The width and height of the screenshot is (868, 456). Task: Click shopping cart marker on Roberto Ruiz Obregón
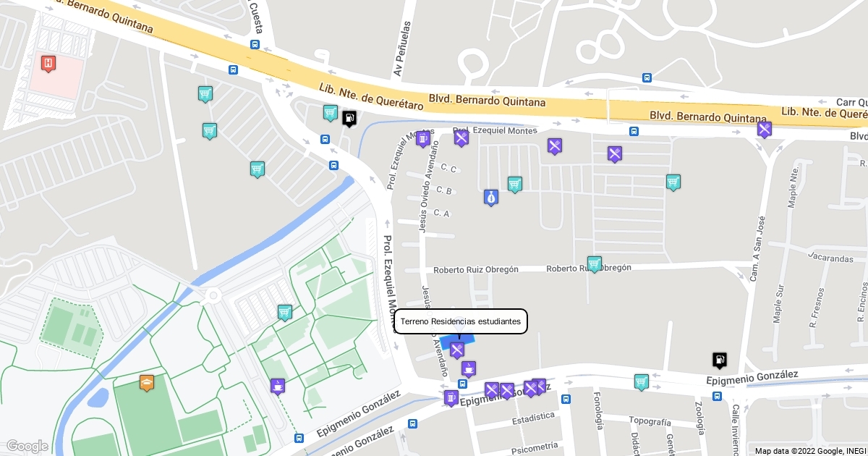click(595, 264)
